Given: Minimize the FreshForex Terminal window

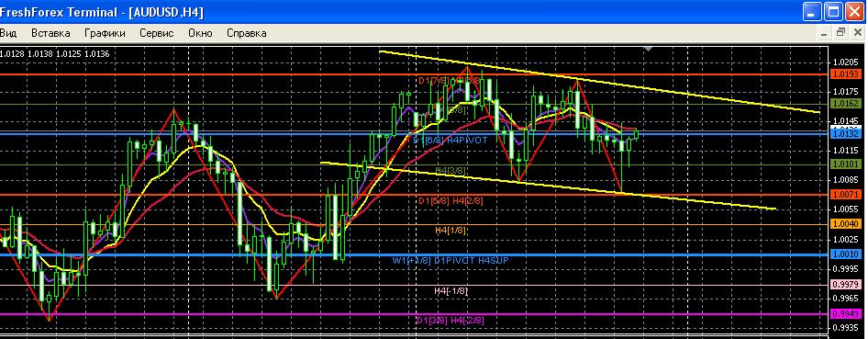Looking at the screenshot, I should (x=813, y=11).
